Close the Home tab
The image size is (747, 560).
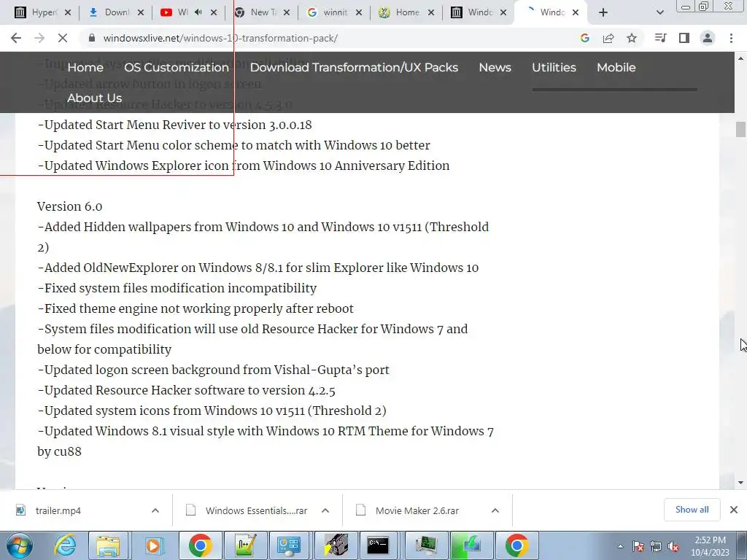coord(431,12)
